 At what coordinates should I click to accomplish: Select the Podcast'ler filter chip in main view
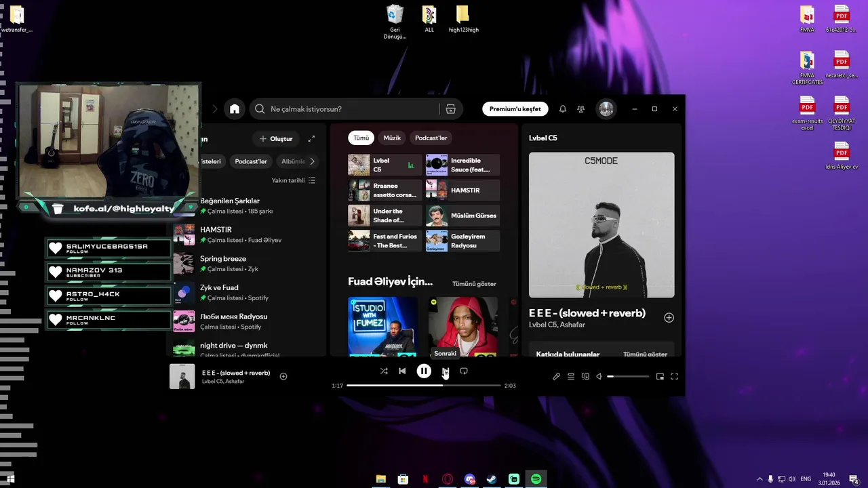431,138
